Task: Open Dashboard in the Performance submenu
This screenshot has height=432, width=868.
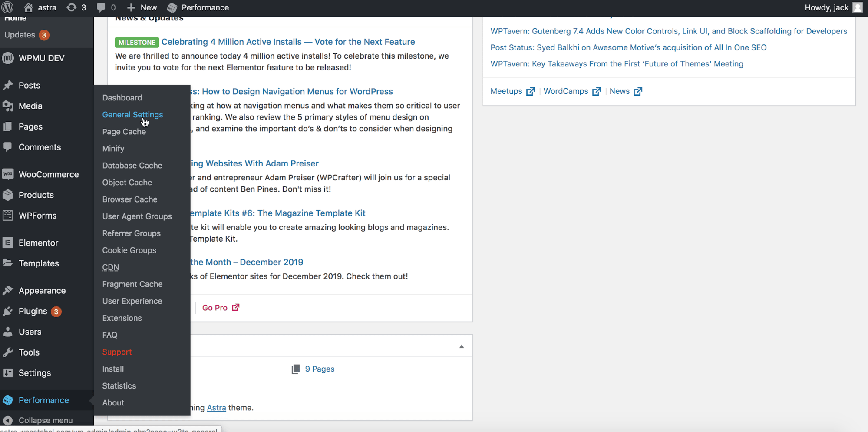Action: [122, 98]
